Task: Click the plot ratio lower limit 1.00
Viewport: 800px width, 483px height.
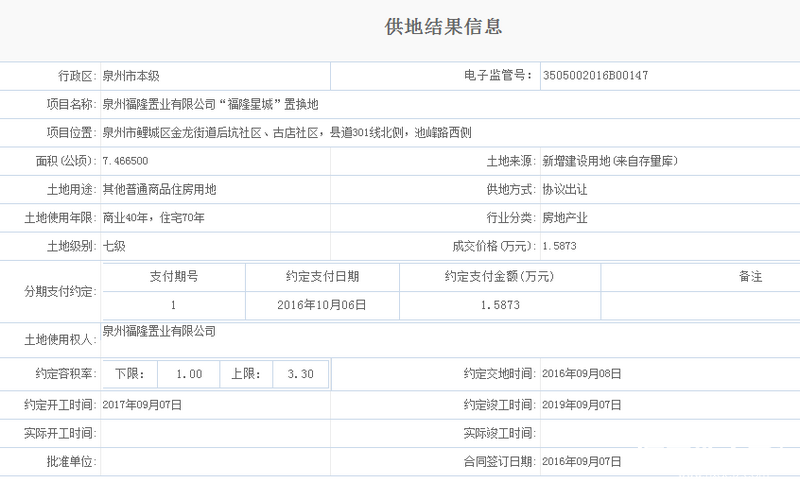Action: [189, 374]
